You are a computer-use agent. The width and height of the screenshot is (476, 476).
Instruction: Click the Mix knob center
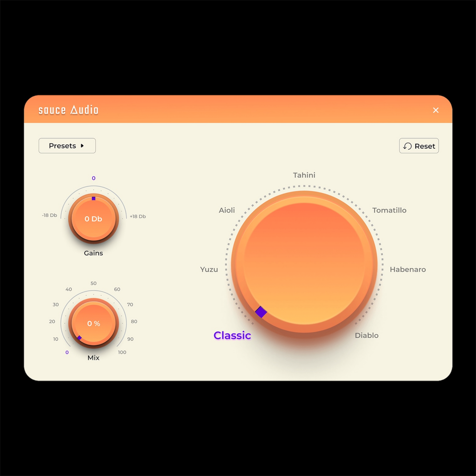(x=93, y=323)
